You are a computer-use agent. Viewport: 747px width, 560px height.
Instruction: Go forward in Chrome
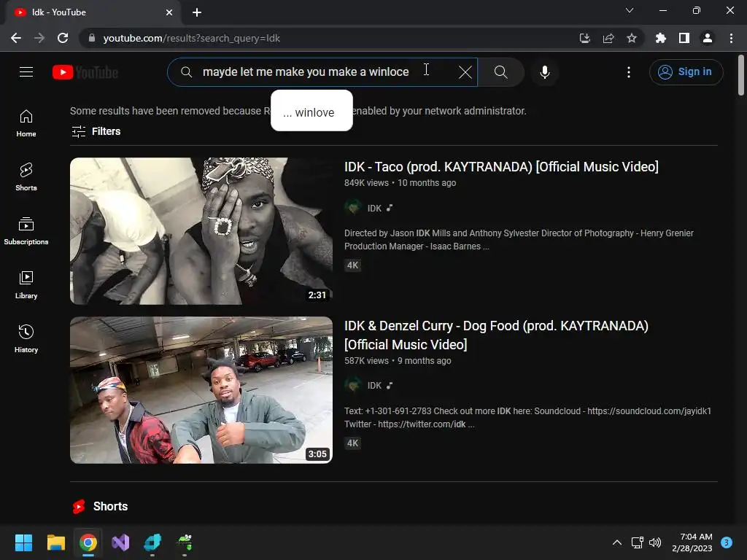click(x=39, y=38)
